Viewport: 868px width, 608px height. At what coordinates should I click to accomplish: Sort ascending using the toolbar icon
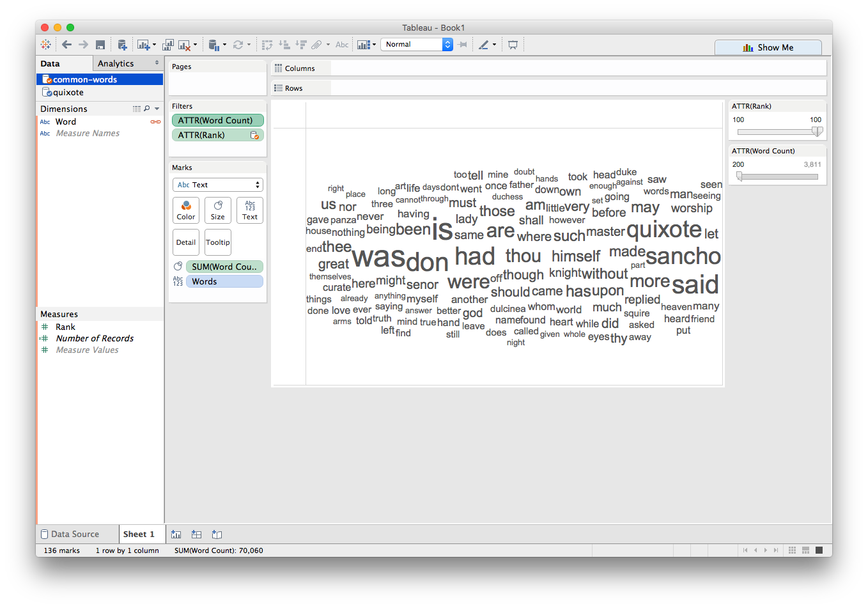pos(284,45)
